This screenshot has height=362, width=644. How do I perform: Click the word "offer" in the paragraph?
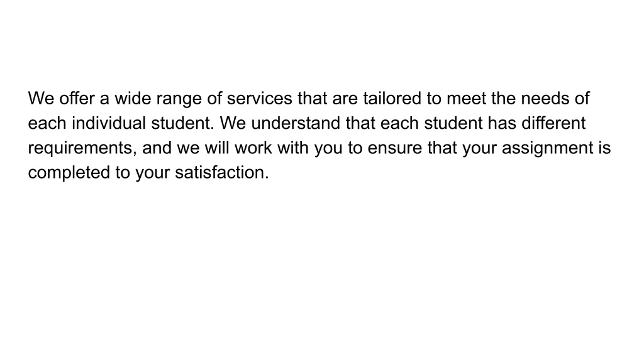coord(77,99)
